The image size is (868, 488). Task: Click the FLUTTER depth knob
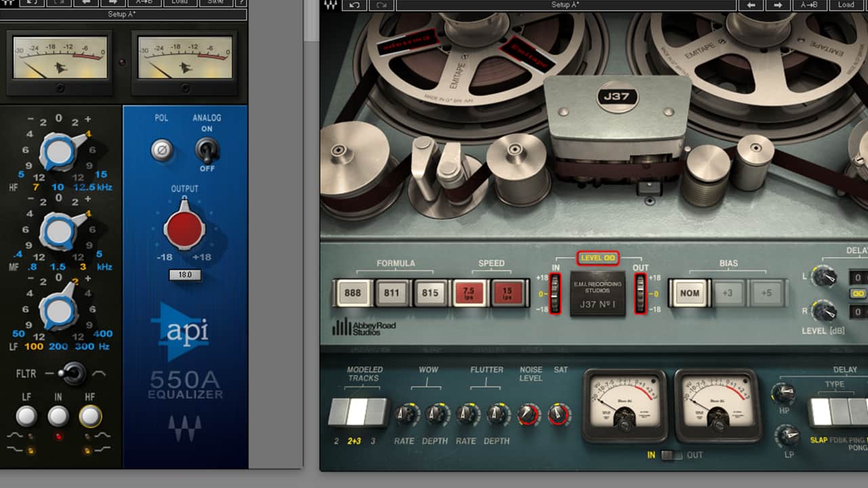tap(498, 413)
